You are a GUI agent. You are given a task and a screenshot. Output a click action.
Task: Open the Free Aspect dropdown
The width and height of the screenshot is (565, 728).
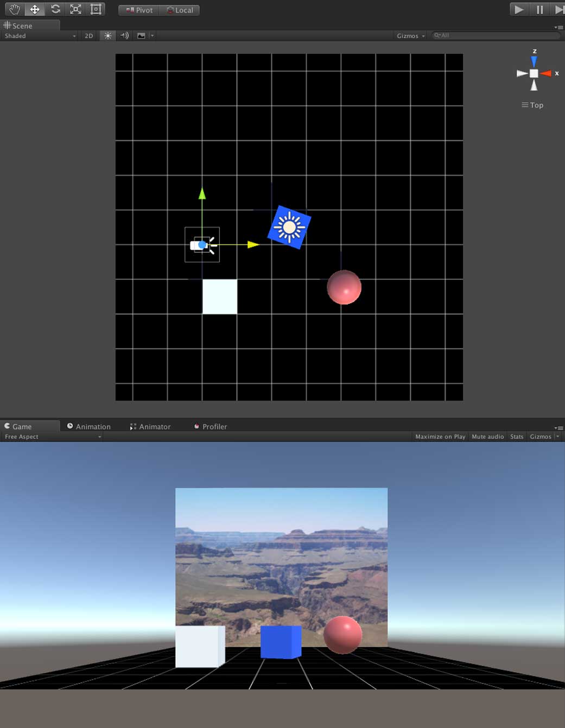(53, 437)
